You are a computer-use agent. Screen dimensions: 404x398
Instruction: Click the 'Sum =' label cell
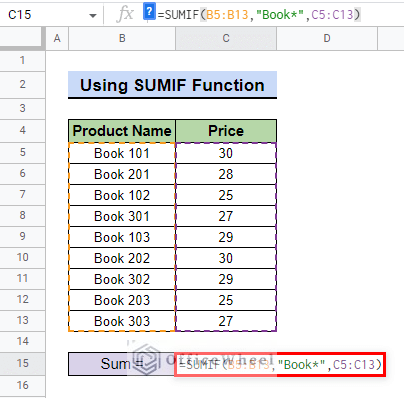122,364
